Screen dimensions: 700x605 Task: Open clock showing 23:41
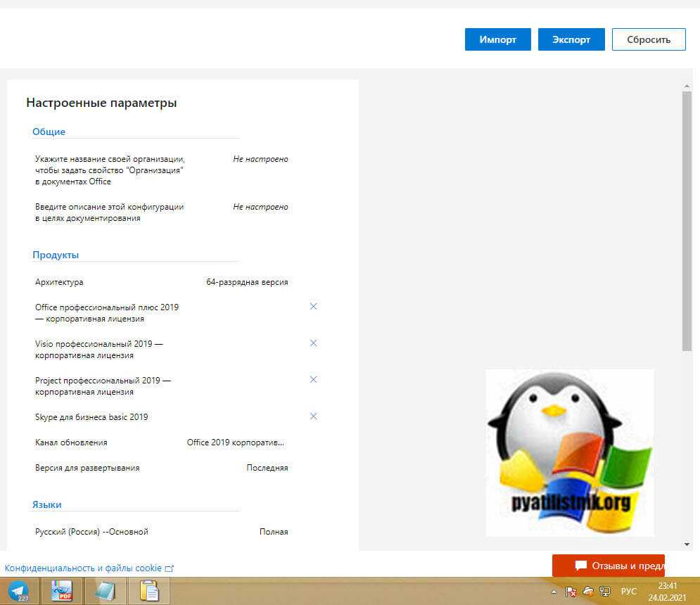click(x=668, y=592)
